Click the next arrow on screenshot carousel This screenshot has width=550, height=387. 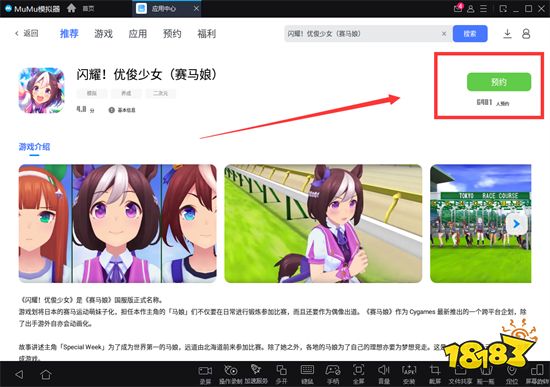pyautogui.click(x=516, y=223)
